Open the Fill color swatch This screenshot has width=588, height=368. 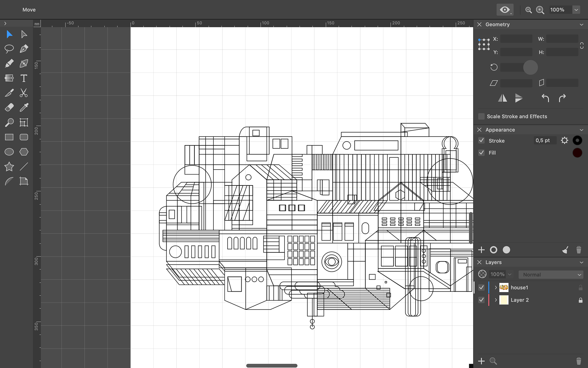click(577, 153)
